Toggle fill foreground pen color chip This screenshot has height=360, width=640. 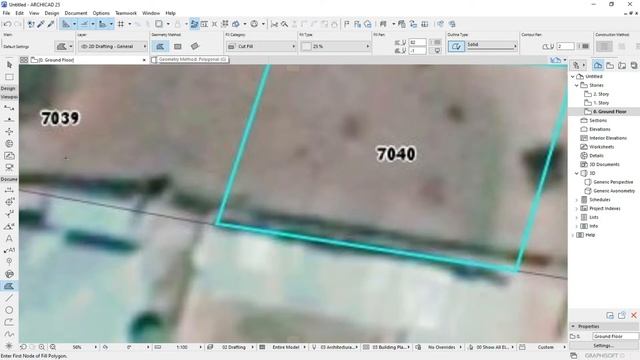coord(436,42)
